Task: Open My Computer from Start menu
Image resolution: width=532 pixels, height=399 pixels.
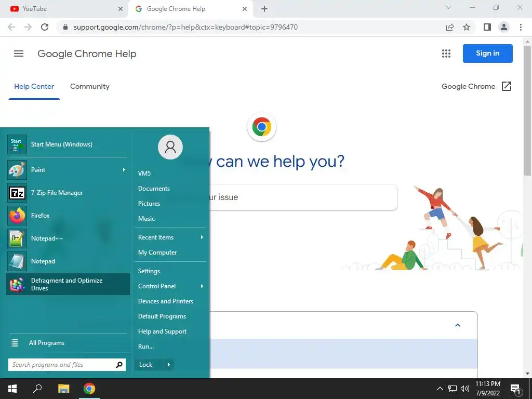Action: point(157,252)
